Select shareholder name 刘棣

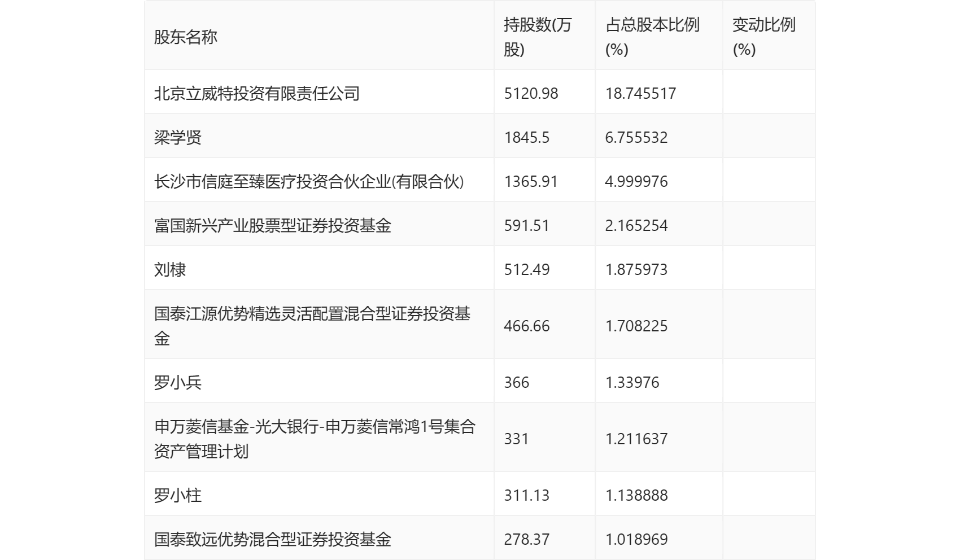(170, 269)
